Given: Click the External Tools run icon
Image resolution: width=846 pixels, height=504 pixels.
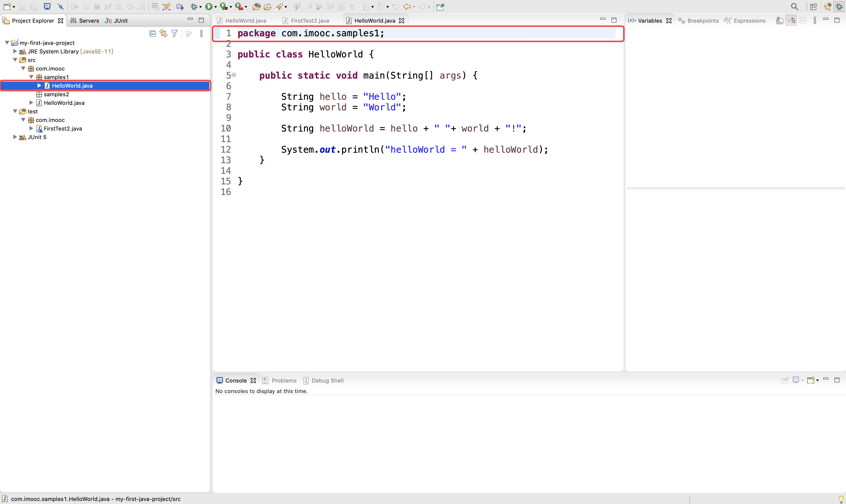Looking at the screenshot, I should pos(239,7).
